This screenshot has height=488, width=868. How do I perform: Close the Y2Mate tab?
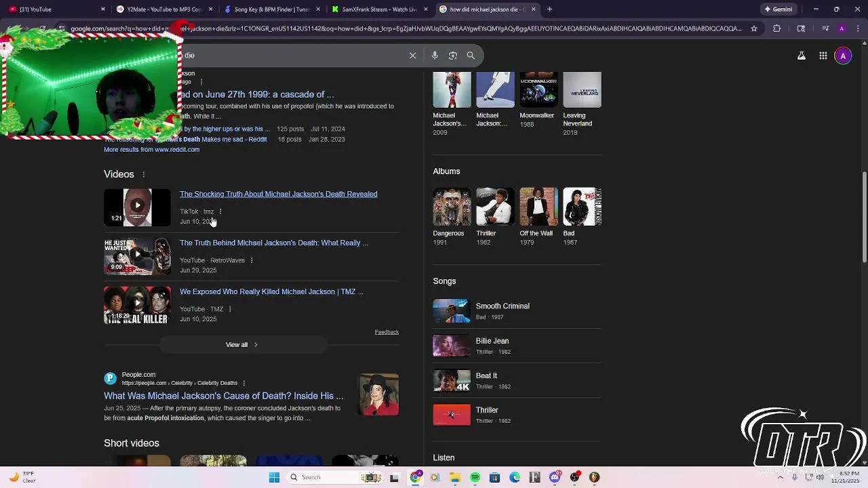pyautogui.click(x=211, y=9)
